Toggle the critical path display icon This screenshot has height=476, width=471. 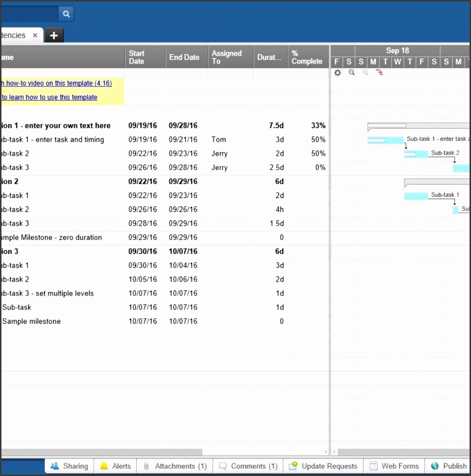379,72
